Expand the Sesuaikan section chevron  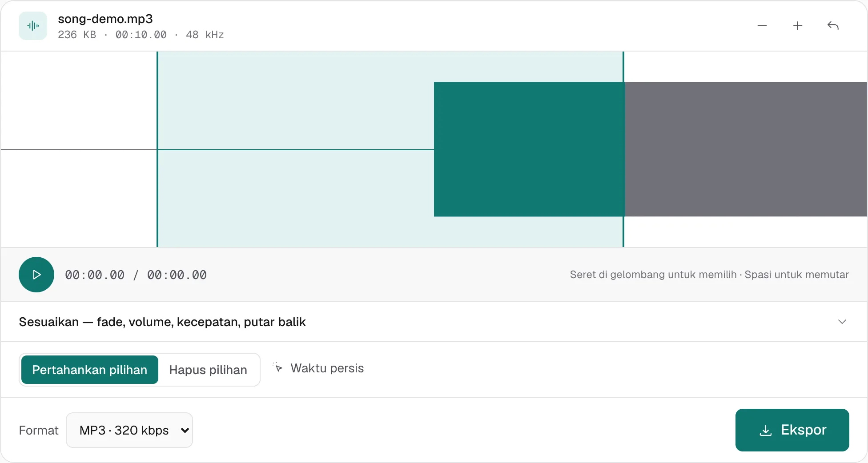842,322
